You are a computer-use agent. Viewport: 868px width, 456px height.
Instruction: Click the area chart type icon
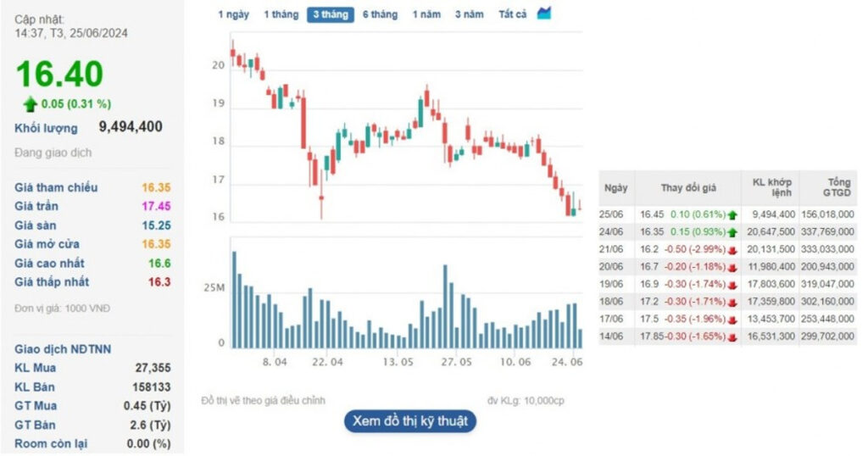[x=544, y=14]
